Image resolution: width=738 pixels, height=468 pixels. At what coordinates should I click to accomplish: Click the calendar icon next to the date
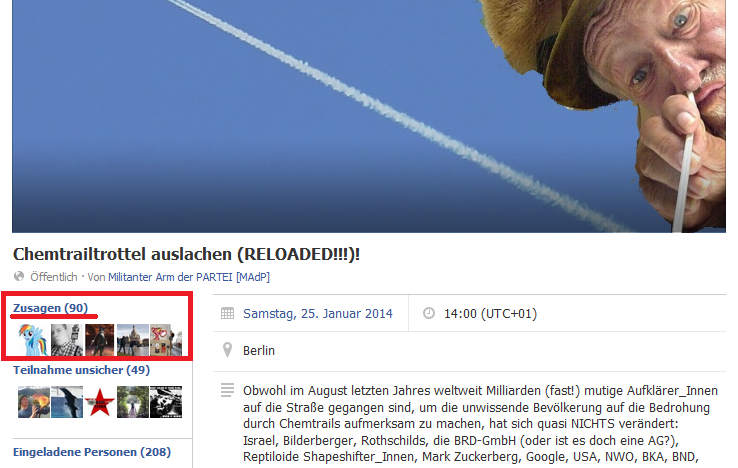click(x=227, y=313)
